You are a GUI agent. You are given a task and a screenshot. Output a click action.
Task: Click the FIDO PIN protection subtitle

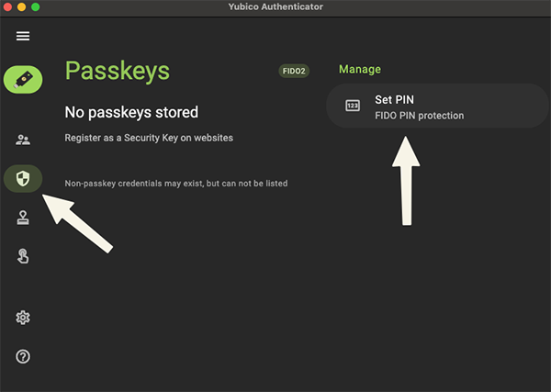tap(419, 116)
